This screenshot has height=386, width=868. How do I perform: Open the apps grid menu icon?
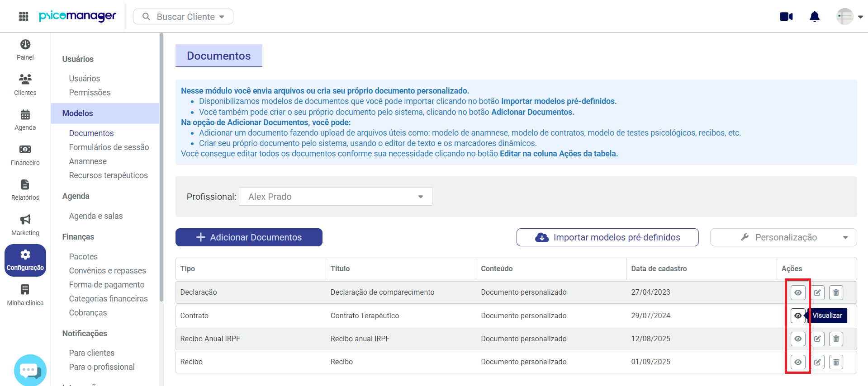(x=24, y=17)
